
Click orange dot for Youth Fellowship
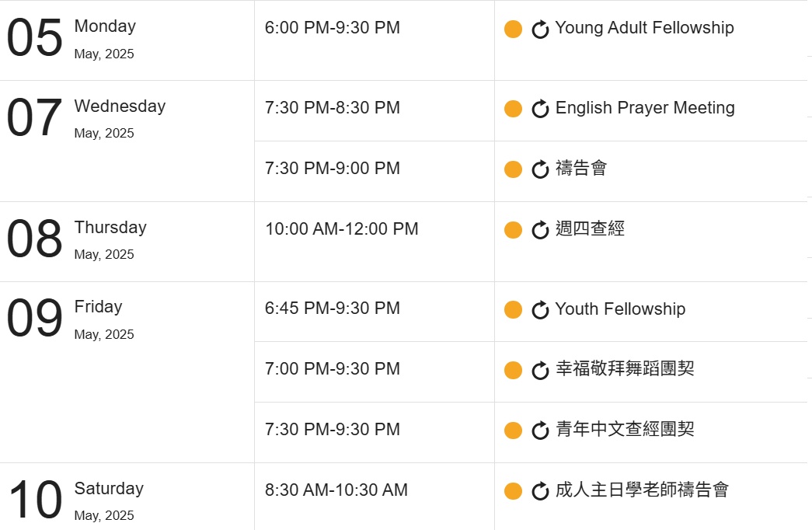[x=513, y=310]
